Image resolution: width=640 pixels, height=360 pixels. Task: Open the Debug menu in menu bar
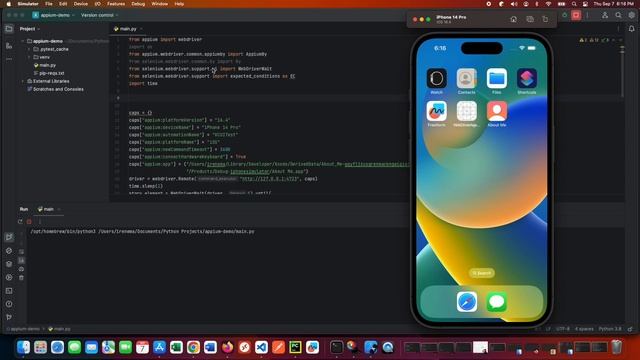coord(138,4)
